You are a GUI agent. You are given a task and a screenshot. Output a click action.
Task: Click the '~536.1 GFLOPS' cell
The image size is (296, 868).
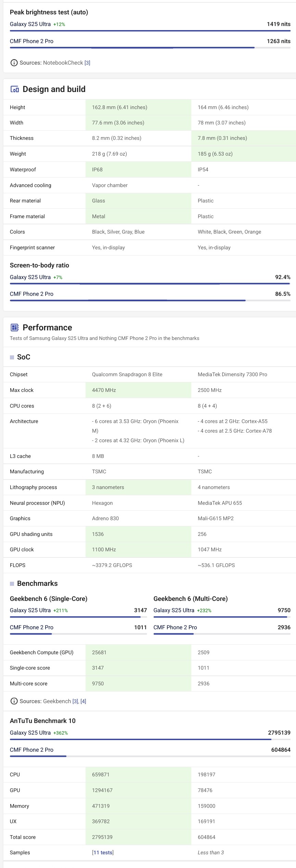point(244,565)
